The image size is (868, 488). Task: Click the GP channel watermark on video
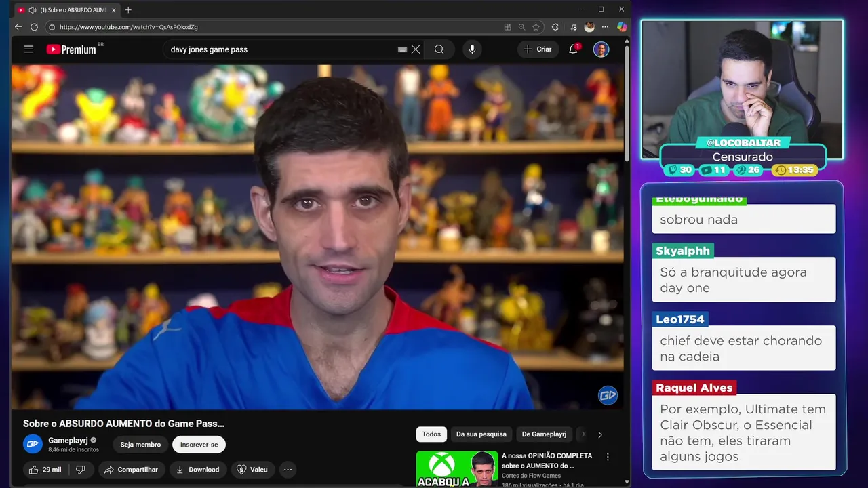pos(608,395)
